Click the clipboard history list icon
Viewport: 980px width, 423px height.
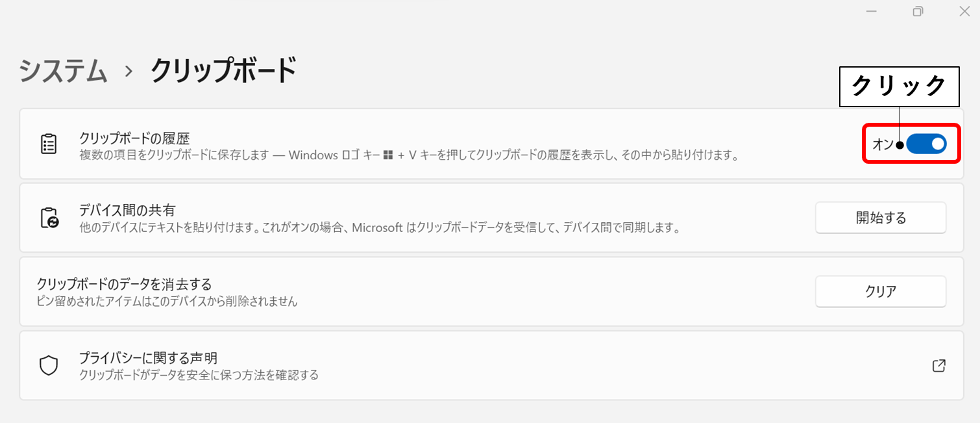[x=49, y=144]
